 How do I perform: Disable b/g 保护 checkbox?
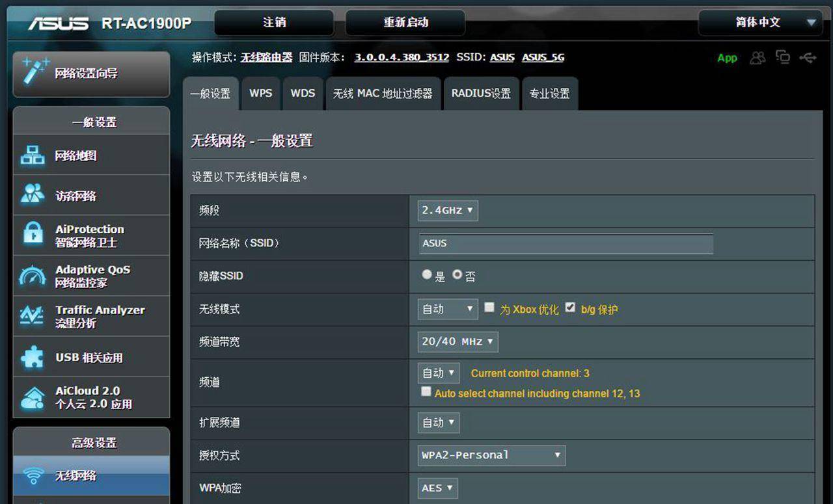click(x=571, y=307)
